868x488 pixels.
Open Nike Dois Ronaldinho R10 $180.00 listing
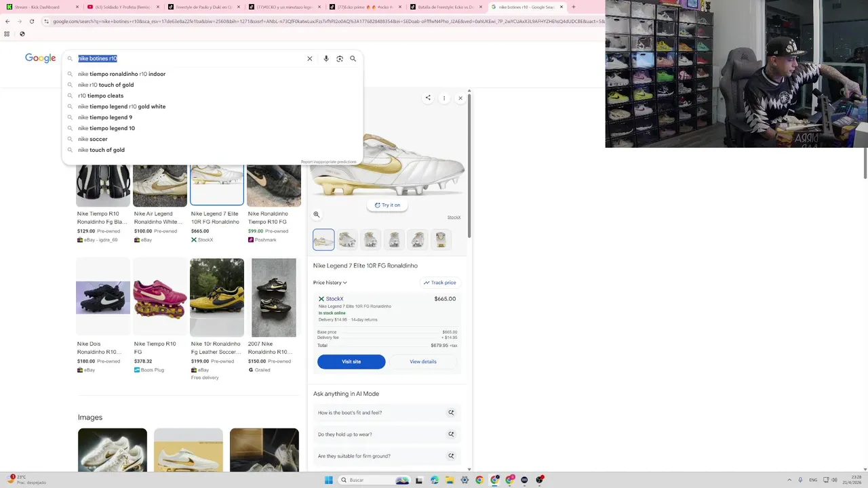pos(102,315)
